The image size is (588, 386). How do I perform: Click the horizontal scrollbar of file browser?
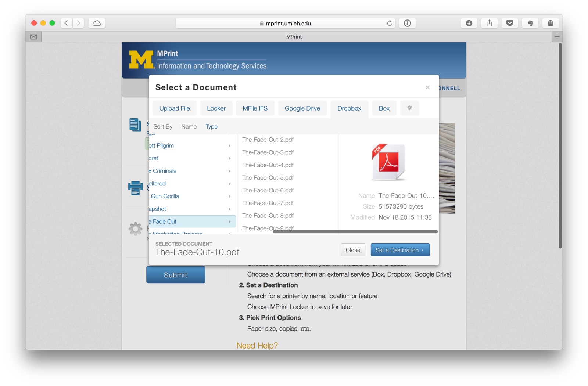355,232
